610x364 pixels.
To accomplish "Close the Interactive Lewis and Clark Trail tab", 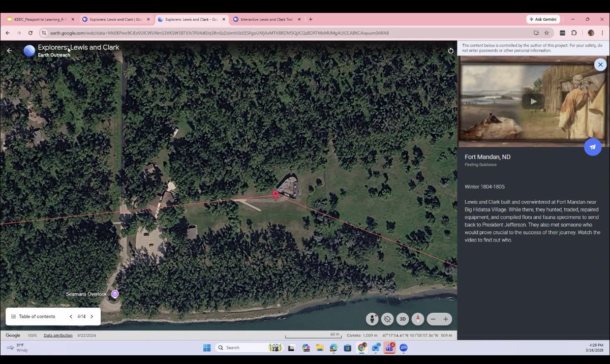I will point(298,19).
